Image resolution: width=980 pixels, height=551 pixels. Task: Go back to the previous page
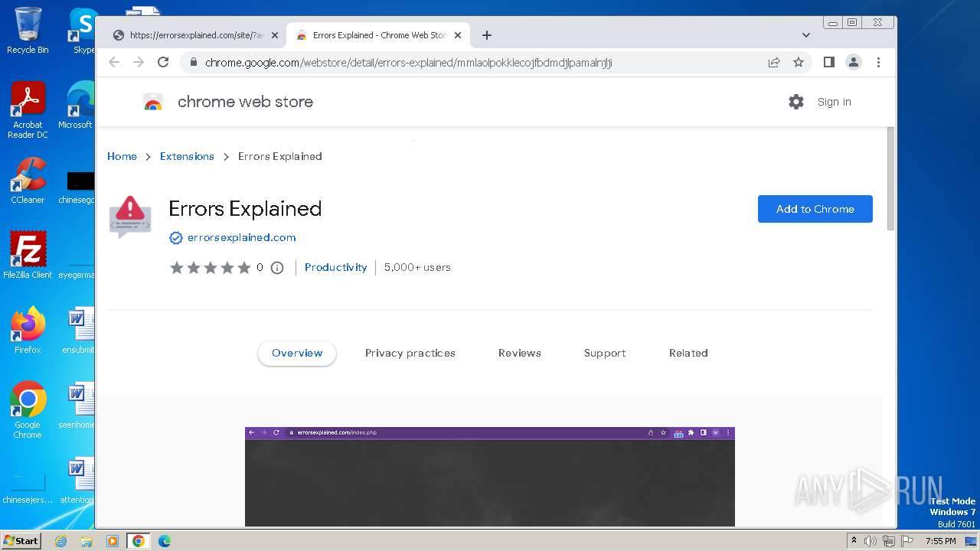pyautogui.click(x=114, y=63)
